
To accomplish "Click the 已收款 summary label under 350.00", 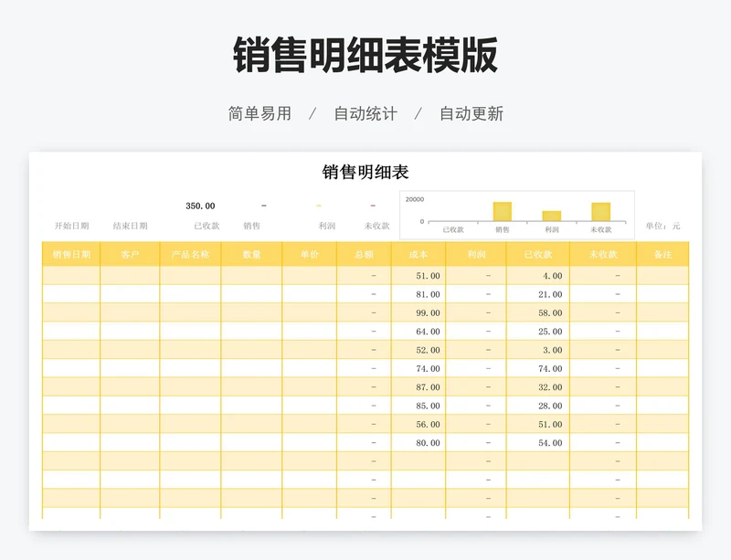I will pos(207,226).
